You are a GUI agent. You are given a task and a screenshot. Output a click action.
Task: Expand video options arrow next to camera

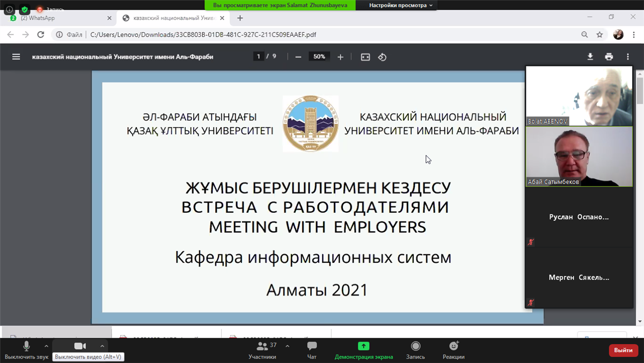pos(102,346)
